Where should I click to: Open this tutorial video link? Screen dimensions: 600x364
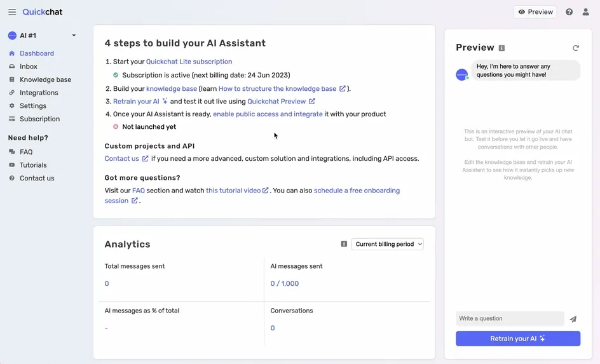coord(237,191)
